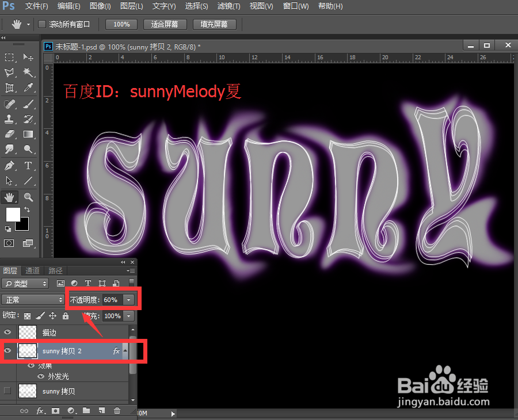
Task: Hide the 描边 layer
Action: [x=7, y=332]
